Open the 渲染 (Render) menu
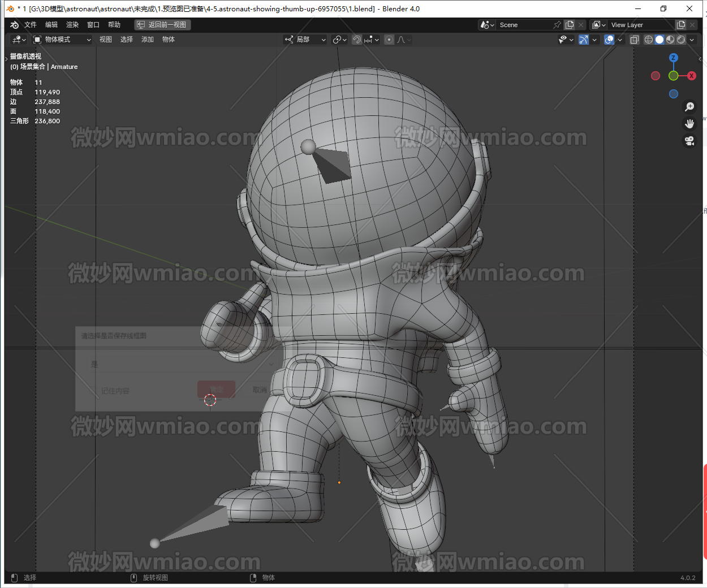Image resolution: width=707 pixels, height=588 pixels. [72, 25]
